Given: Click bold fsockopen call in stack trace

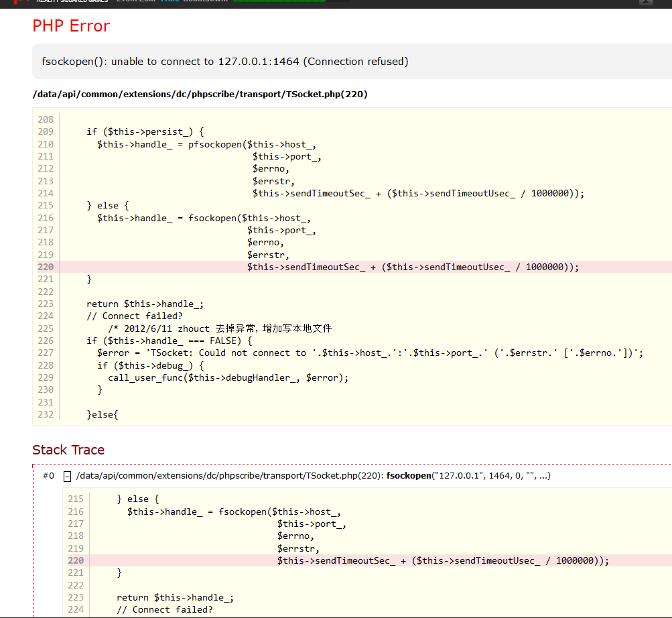Looking at the screenshot, I should [x=409, y=476].
